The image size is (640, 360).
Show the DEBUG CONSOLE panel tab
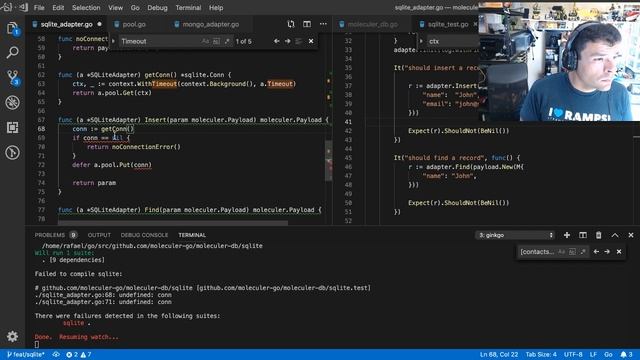coord(144,235)
